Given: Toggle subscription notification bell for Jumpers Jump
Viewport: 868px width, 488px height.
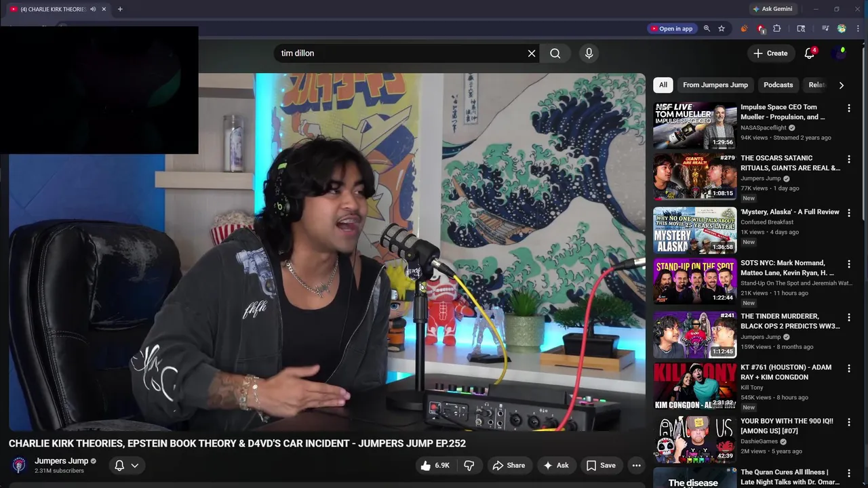Looking at the screenshot, I should [126, 466].
